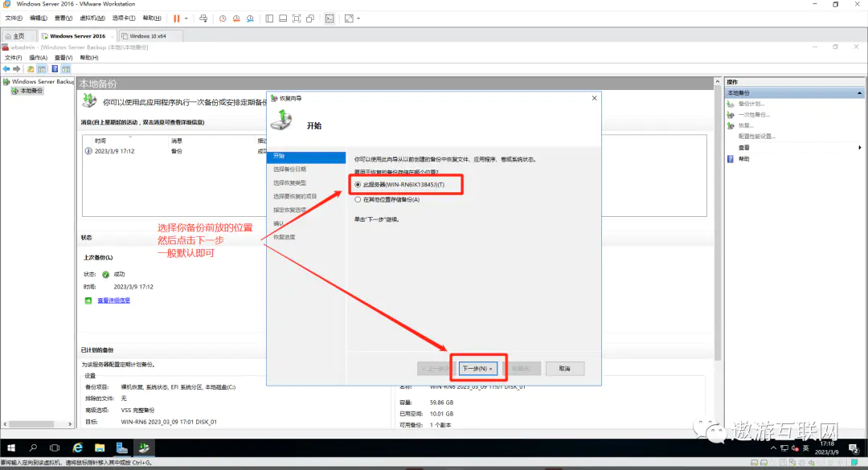
Task: Click 备份计划... in actions pane
Action: 751,104
